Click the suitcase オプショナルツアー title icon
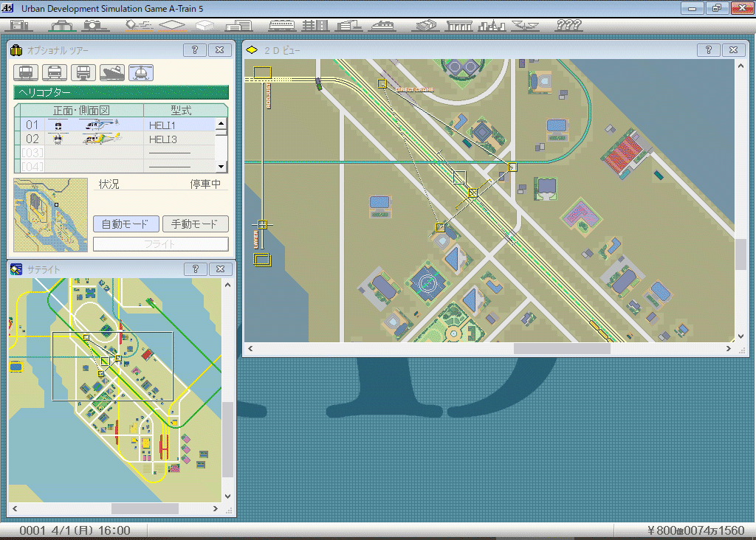This screenshot has width=756, height=540. point(16,50)
